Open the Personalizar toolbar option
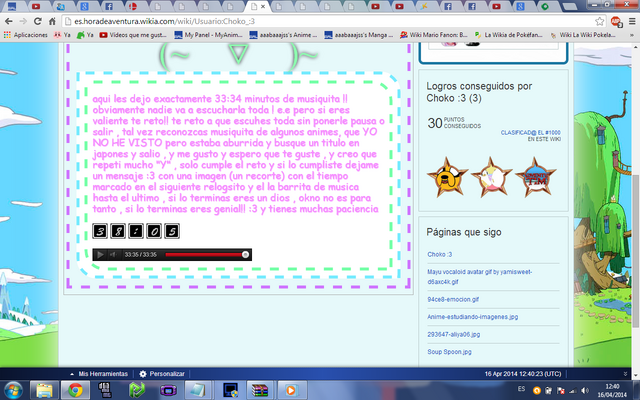The image size is (640, 400). (162, 373)
